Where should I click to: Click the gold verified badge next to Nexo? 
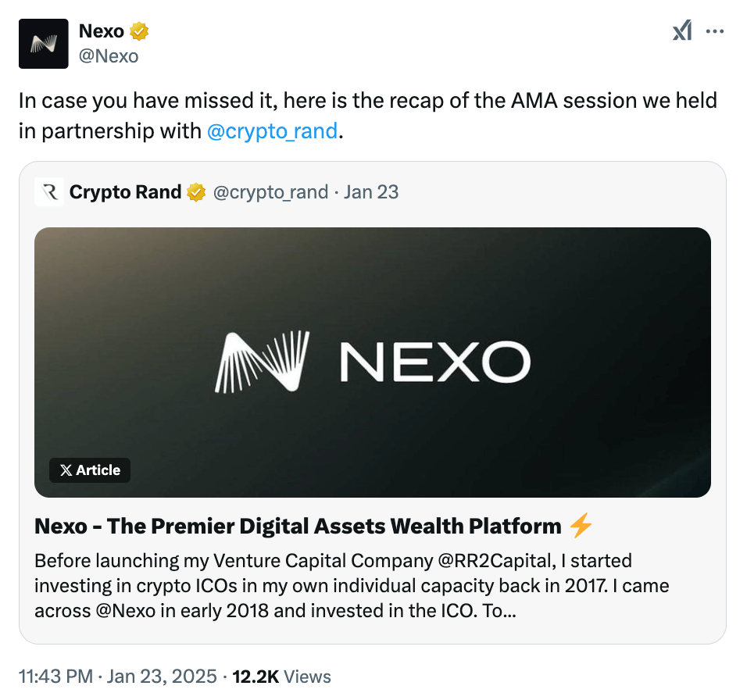[x=139, y=30]
